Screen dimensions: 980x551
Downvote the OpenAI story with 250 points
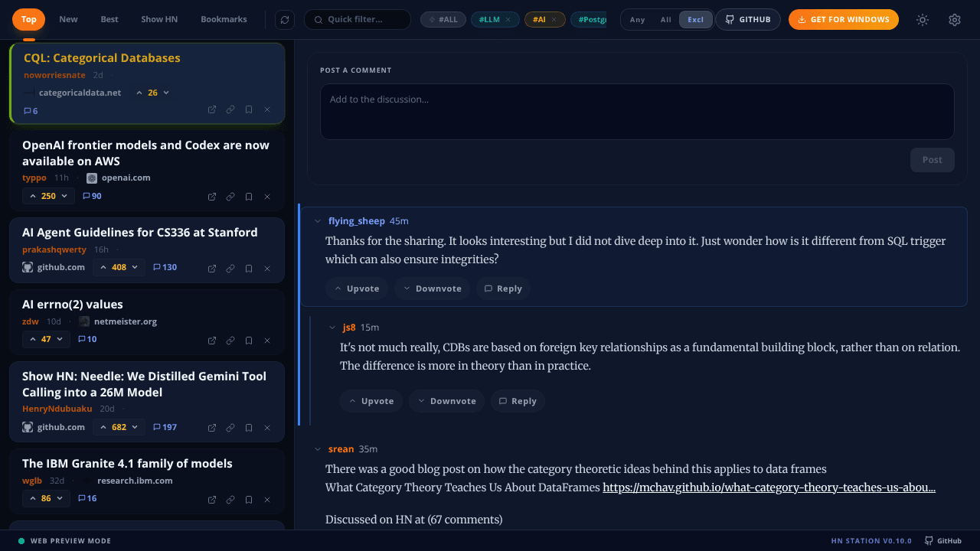click(64, 196)
